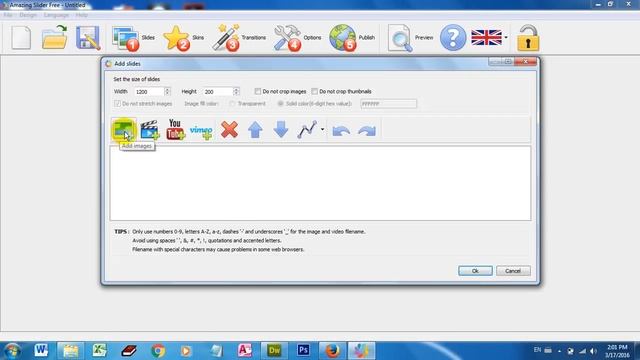Open Dreamweaver from the taskbar
The height and width of the screenshot is (360, 640).
(274, 351)
